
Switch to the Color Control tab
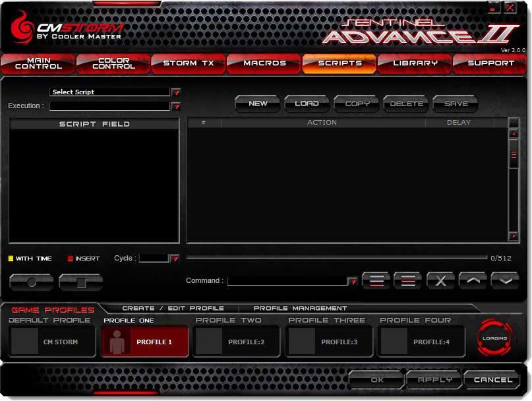click(x=113, y=63)
